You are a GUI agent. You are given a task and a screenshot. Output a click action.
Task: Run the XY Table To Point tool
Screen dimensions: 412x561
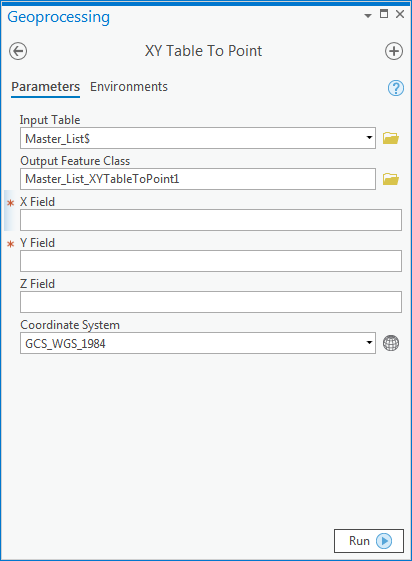(369, 541)
